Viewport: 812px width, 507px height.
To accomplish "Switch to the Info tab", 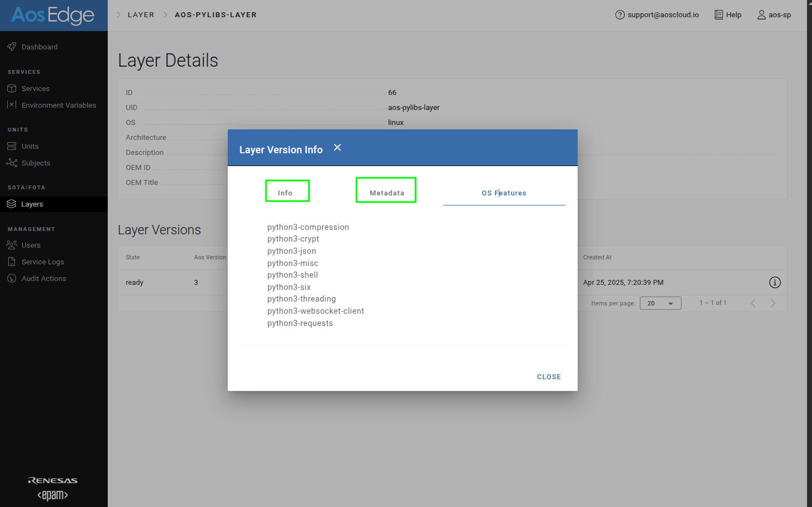I will tap(285, 193).
